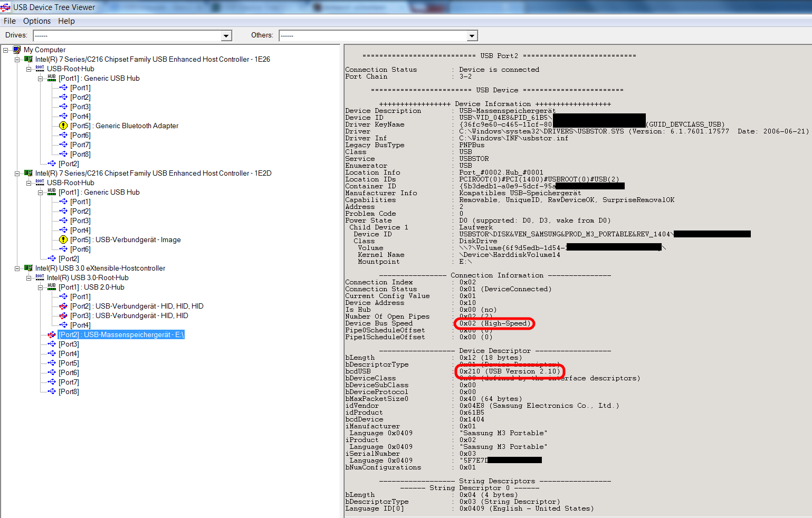Screen dimensions: 812x518
Task: Click 'USBSTOR' service value
Action: 474,159
